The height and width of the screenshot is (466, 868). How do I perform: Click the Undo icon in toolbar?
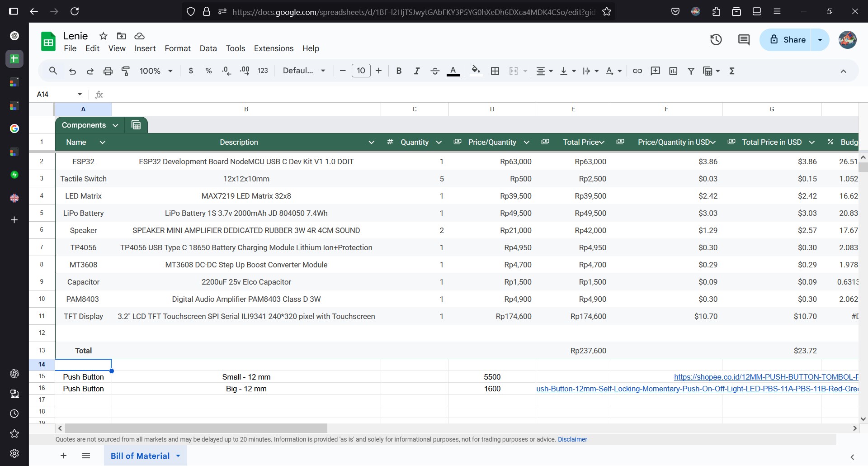tap(72, 71)
